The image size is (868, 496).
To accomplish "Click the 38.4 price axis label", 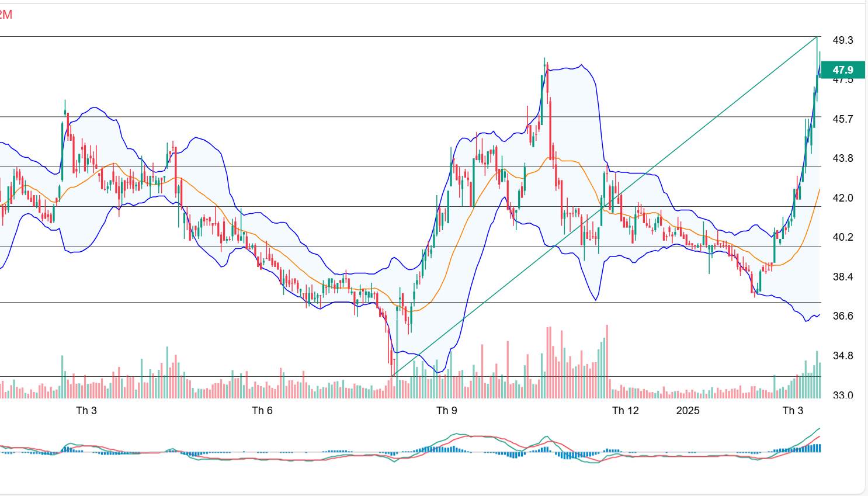I will pyautogui.click(x=843, y=277).
